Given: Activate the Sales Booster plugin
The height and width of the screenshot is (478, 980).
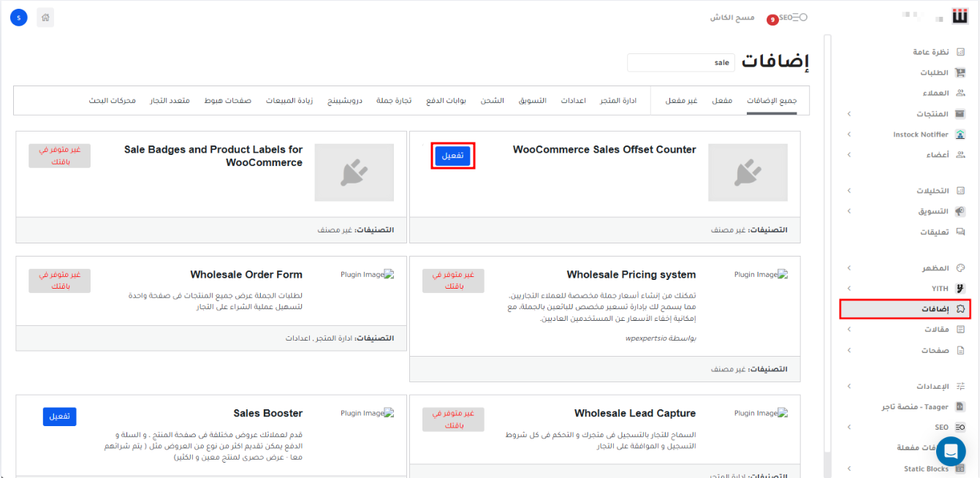Looking at the screenshot, I should (x=59, y=417).
